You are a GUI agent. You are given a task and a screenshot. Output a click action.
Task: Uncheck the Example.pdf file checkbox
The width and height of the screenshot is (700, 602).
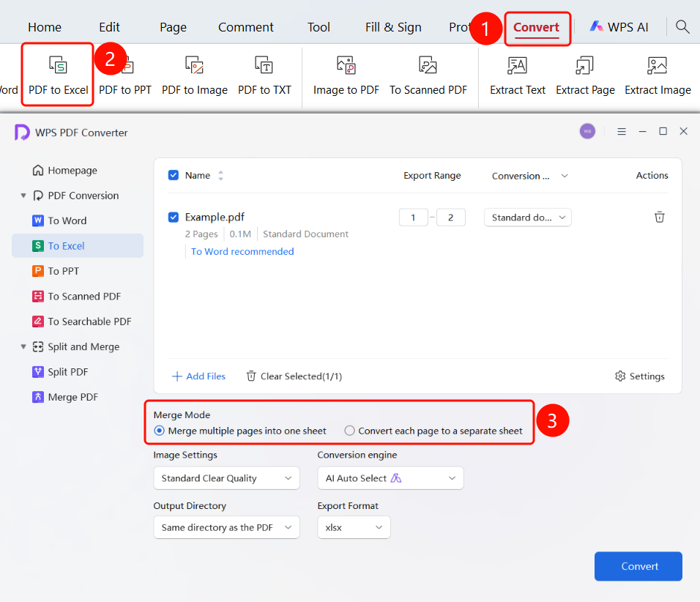pyautogui.click(x=174, y=217)
